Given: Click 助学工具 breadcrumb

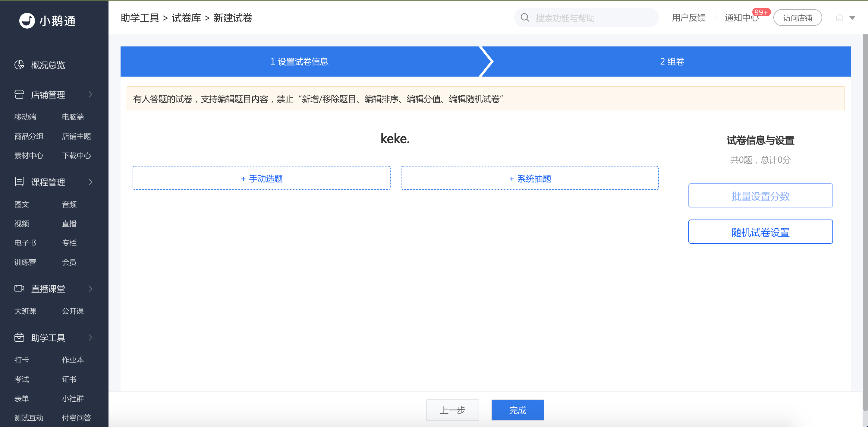Looking at the screenshot, I should pos(140,18).
